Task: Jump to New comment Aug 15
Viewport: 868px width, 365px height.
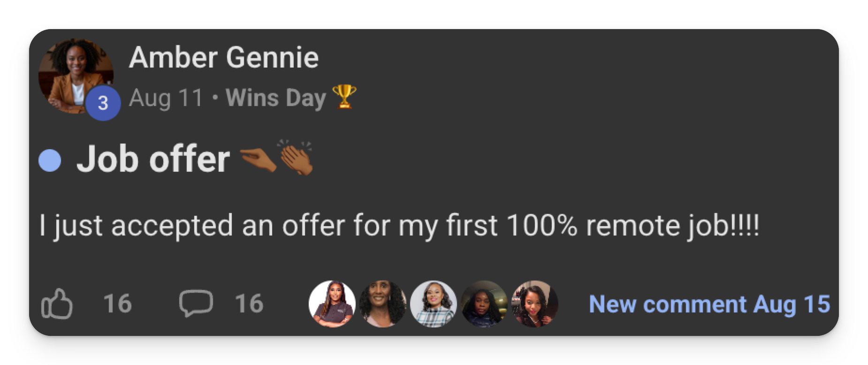Action: tap(709, 304)
